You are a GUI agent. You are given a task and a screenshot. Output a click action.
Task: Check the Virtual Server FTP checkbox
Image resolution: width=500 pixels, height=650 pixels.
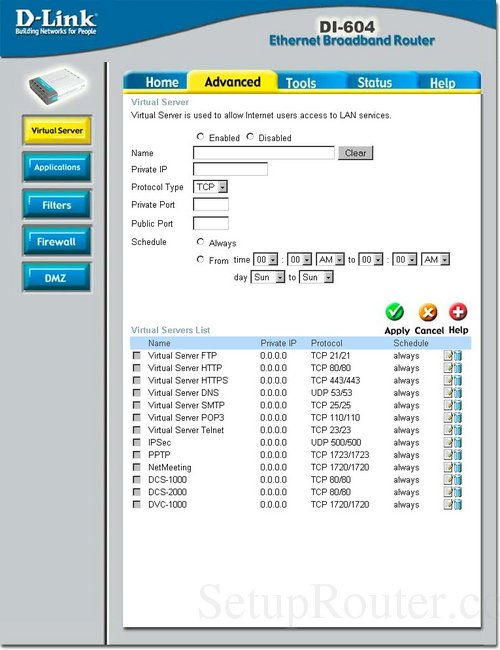[136, 356]
